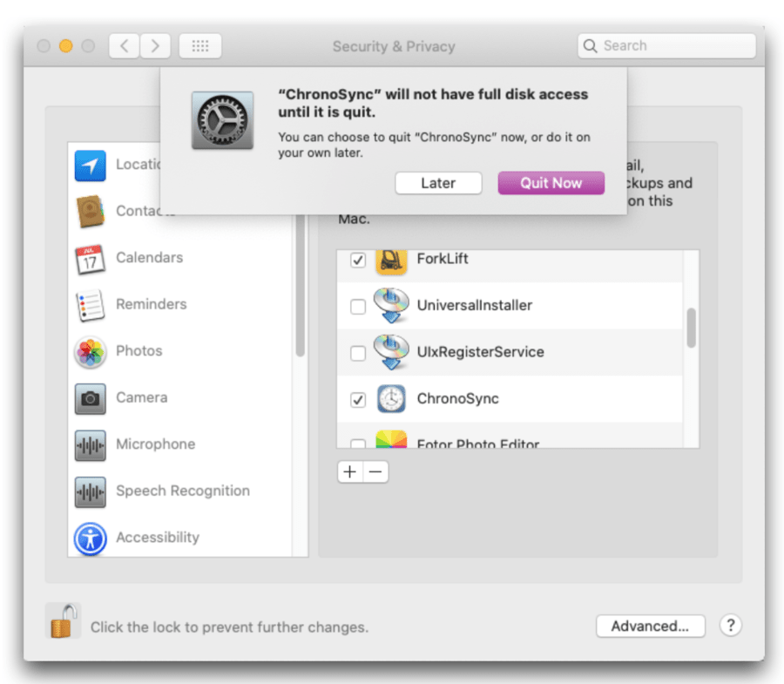Open Accessibility privacy settings
784x684 pixels.
click(x=158, y=538)
